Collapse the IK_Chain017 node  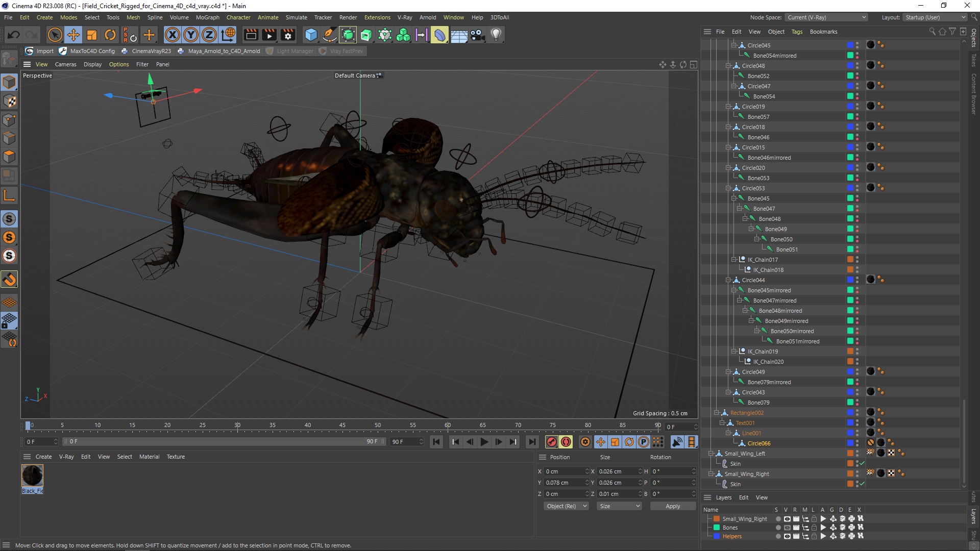pos(734,260)
